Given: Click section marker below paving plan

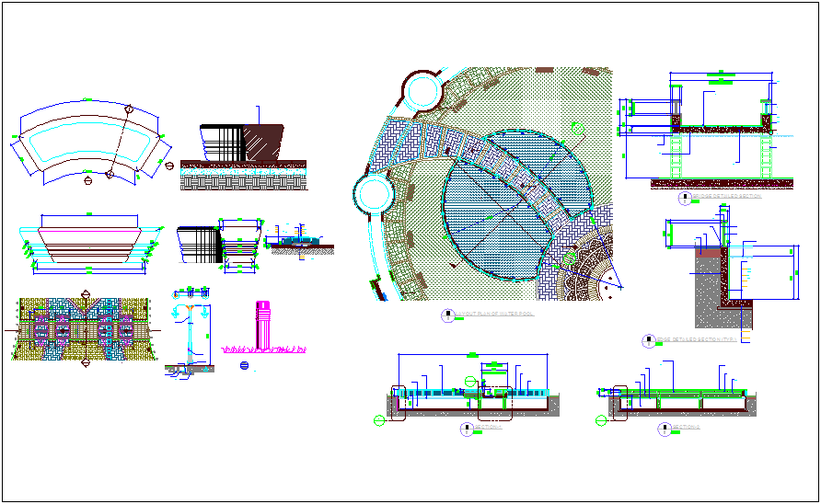Looking at the screenshot, I should tap(86, 362).
